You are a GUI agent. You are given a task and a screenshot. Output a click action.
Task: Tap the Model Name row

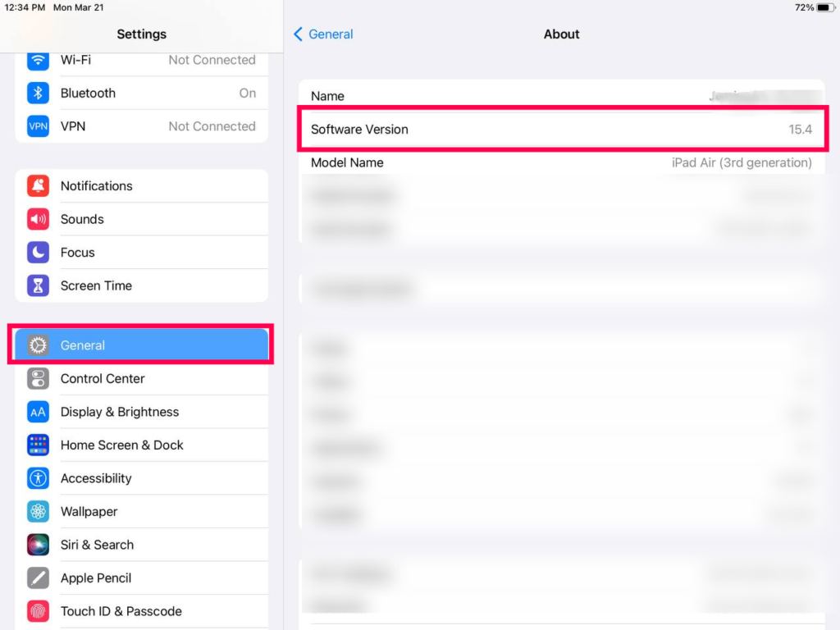[x=561, y=162]
